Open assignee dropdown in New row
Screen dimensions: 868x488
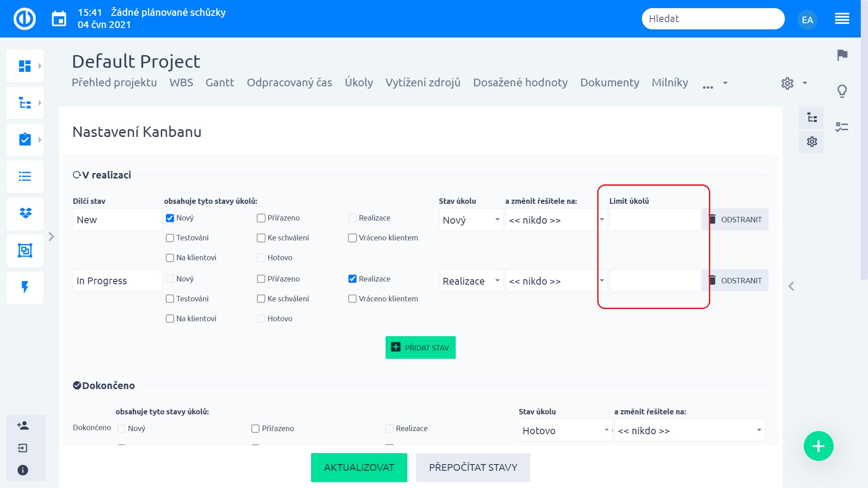[x=557, y=220]
